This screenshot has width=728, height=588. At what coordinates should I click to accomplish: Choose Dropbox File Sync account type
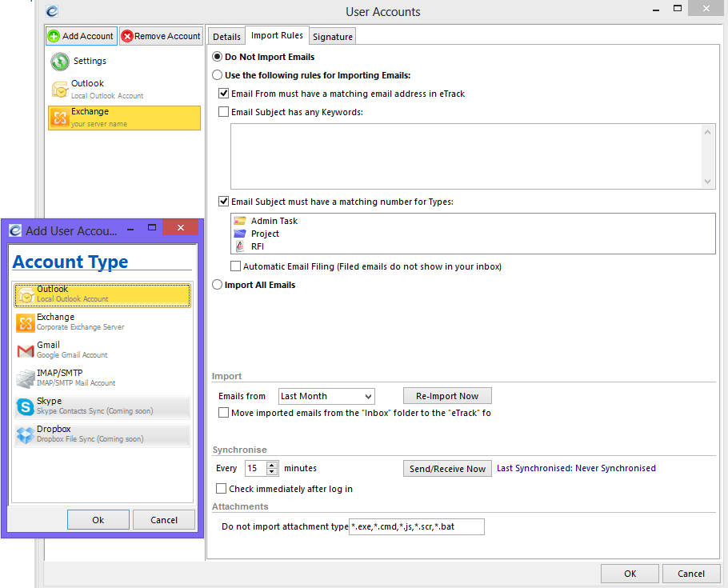coord(102,434)
